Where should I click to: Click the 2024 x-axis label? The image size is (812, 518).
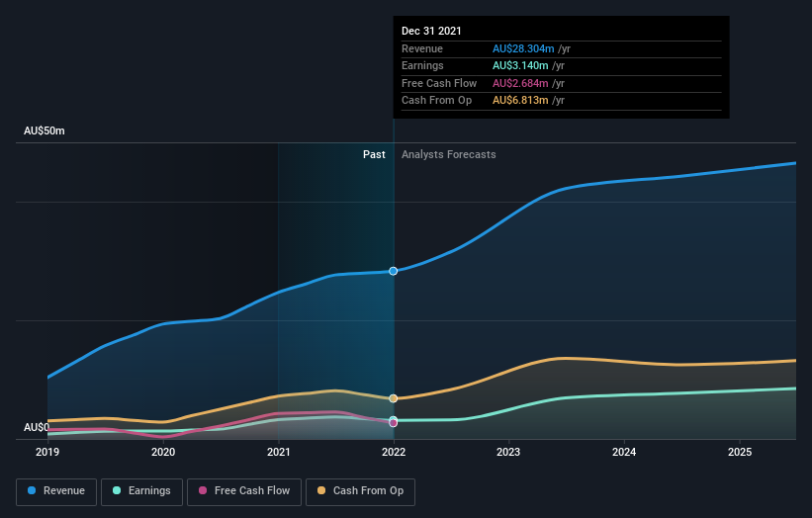[x=624, y=452]
